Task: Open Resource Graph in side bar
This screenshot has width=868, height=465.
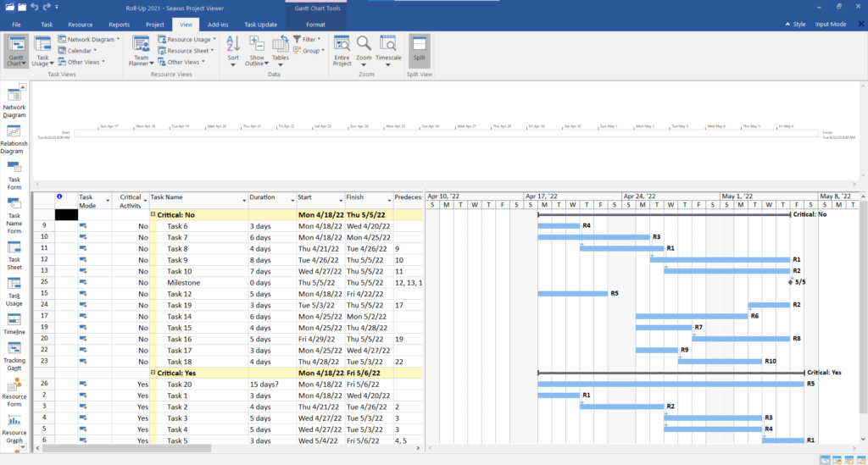Action: pos(14,429)
